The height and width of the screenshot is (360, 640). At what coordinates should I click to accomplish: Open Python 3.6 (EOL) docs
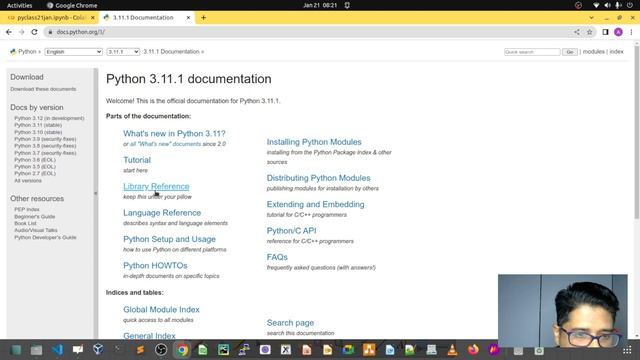click(35, 160)
